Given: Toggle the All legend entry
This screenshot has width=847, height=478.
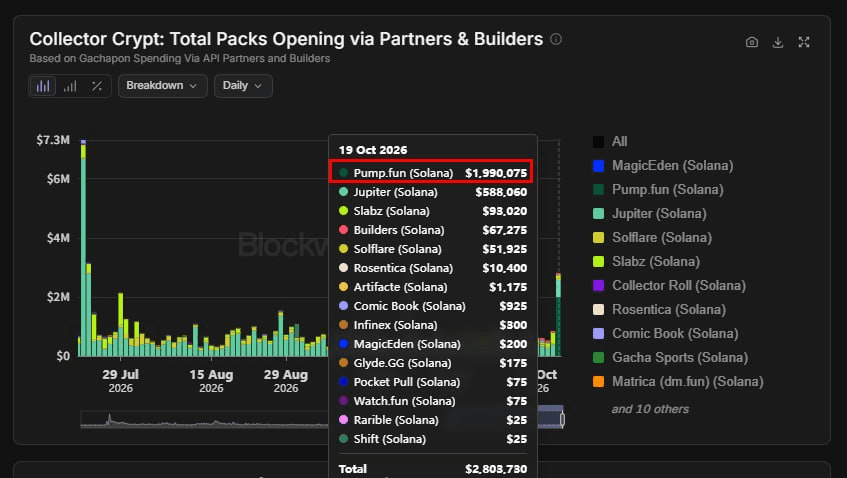Looking at the screenshot, I should click(610, 142).
